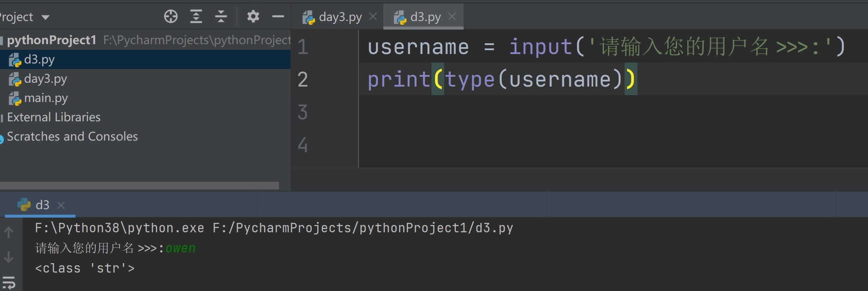Open main.py in the project tree
The height and width of the screenshot is (291, 868).
46,98
